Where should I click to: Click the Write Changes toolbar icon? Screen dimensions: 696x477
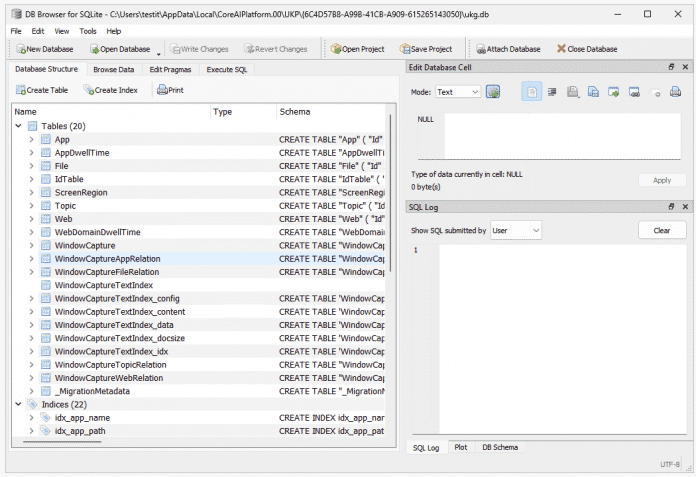[175, 49]
